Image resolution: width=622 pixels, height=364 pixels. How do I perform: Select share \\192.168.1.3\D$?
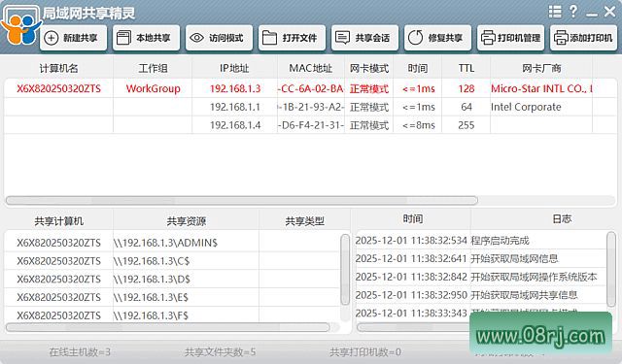[172, 280]
